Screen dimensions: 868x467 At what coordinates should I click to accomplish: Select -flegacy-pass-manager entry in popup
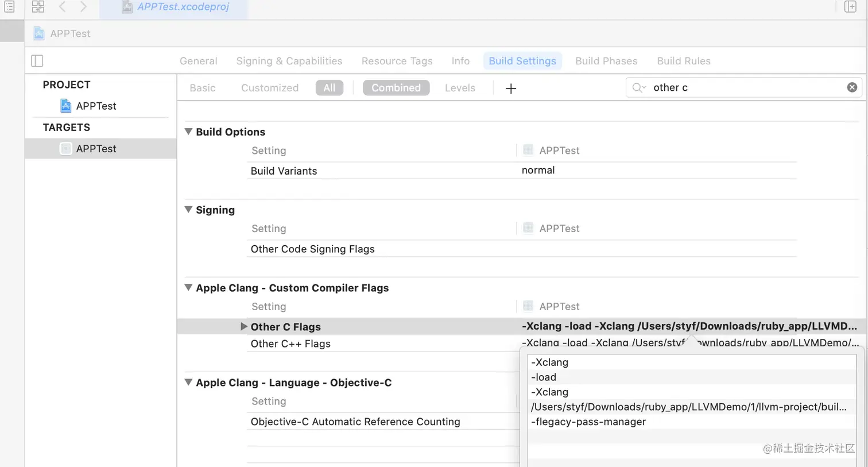pos(691,422)
